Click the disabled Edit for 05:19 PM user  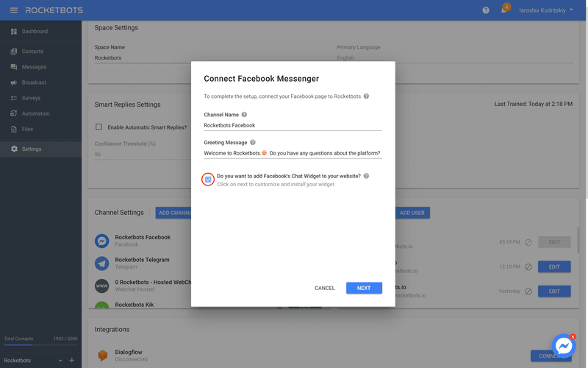(x=554, y=242)
